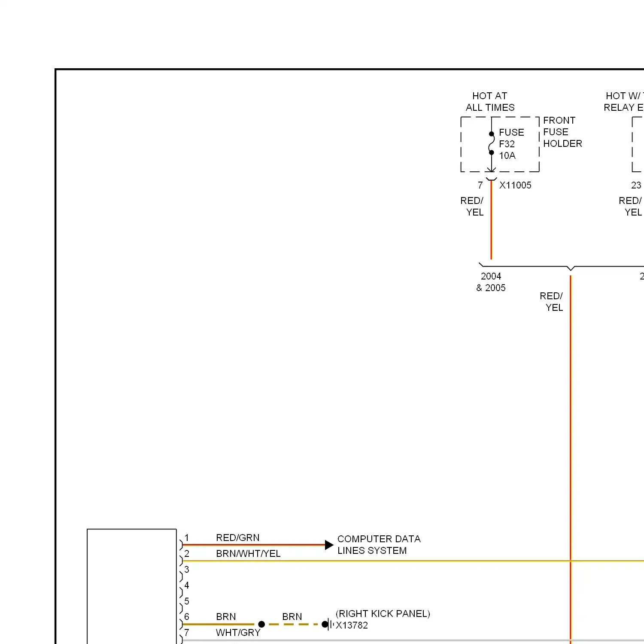Click the RED/GRN wire label
Viewport: 644px width, 644px height.
tap(238, 538)
